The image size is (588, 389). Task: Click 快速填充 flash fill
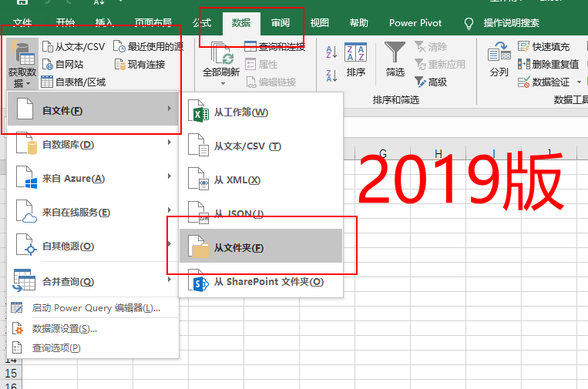(544, 47)
